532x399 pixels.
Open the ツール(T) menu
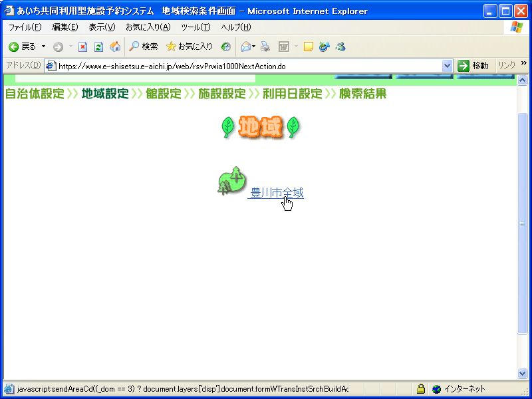196,27
